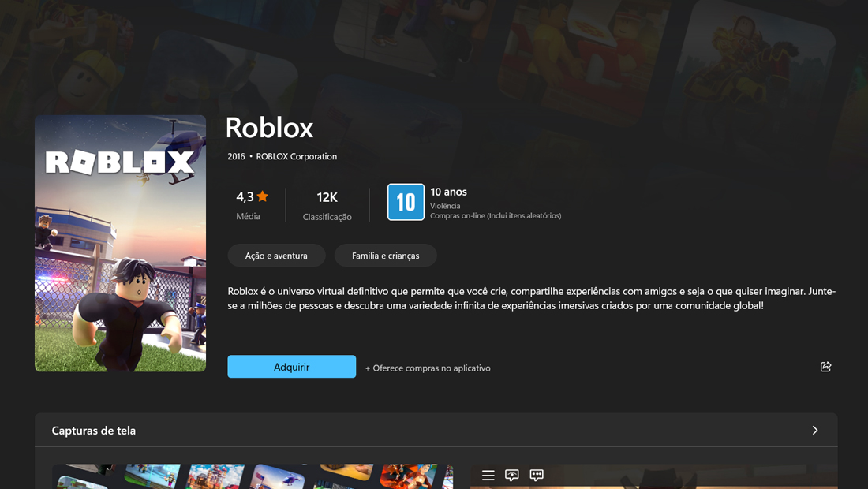Click the share icon

pyautogui.click(x=825, y=367)
